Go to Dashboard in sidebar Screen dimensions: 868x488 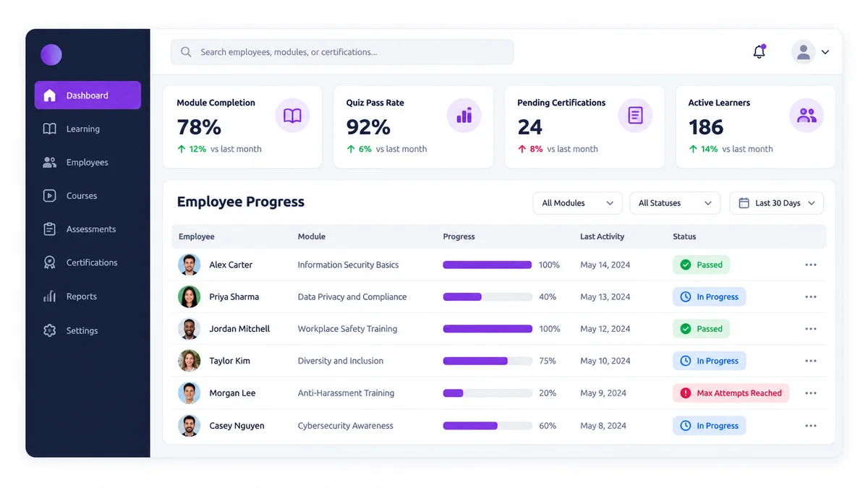tap(88, 95)
